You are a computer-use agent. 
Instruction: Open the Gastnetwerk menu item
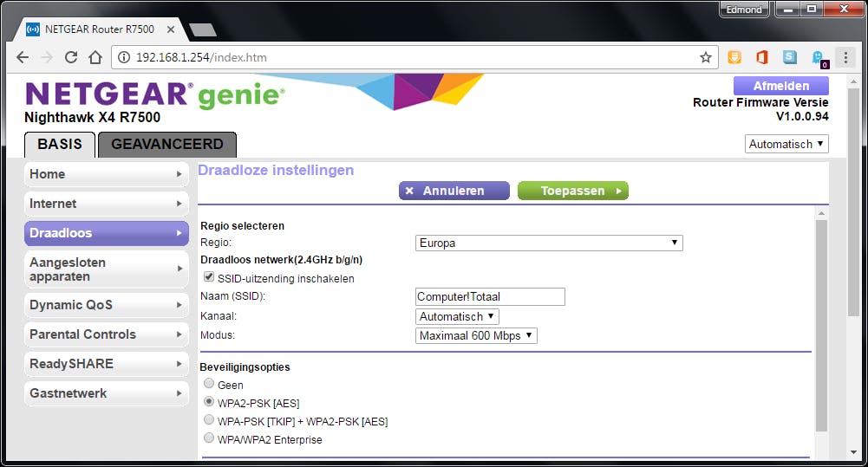[107, 393]
